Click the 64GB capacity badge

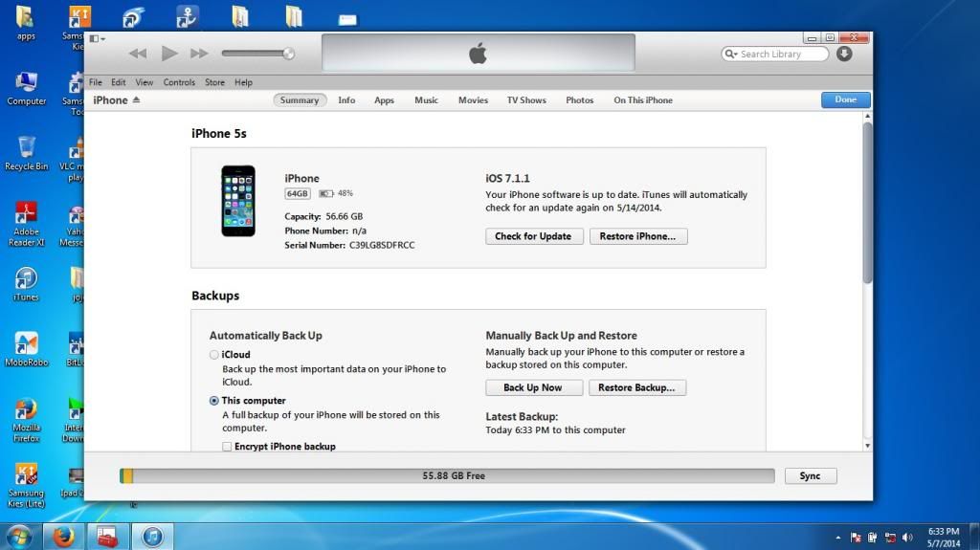pos(297,194)
